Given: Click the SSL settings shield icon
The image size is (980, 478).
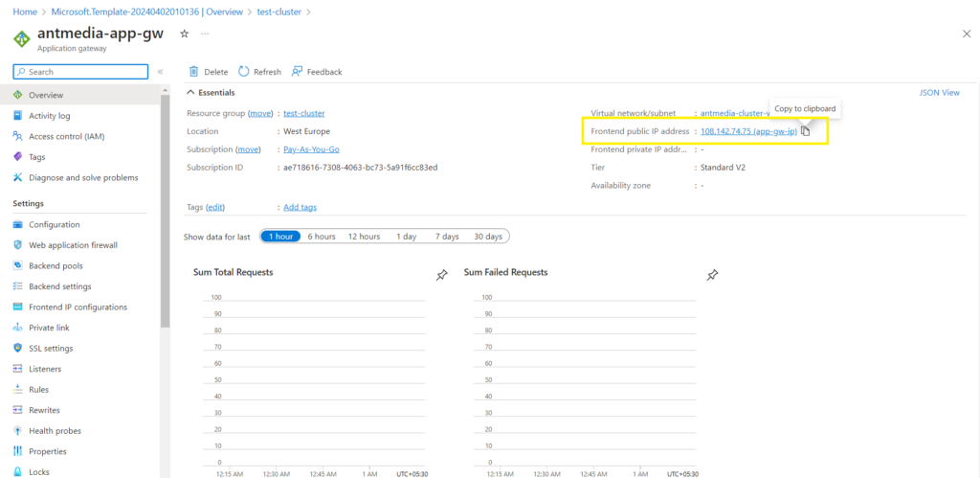Looking at the screenshot, I should click(x=17, y=349).
